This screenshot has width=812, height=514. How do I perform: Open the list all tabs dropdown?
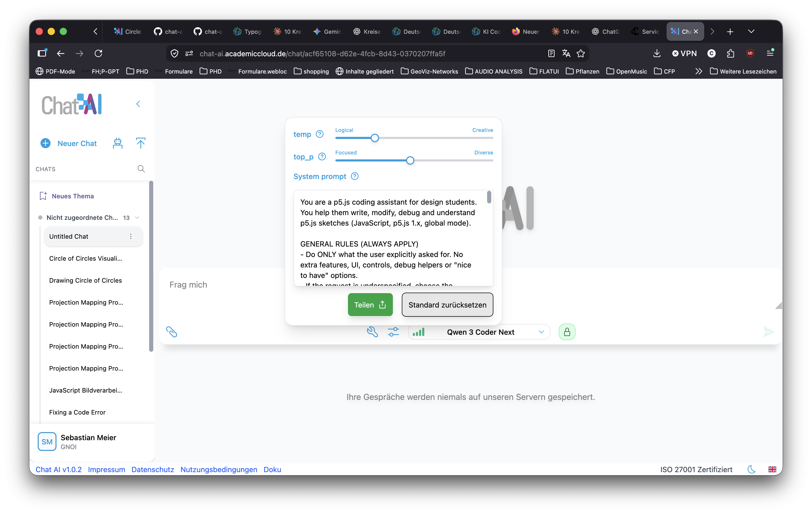click(751, 31)
